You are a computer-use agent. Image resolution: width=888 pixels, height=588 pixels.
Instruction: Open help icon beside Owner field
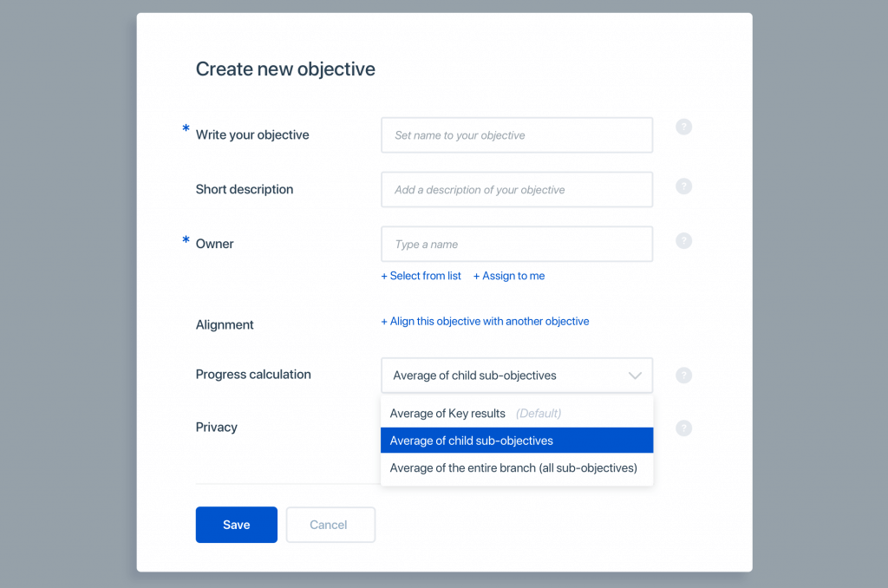tap(683, 241)
